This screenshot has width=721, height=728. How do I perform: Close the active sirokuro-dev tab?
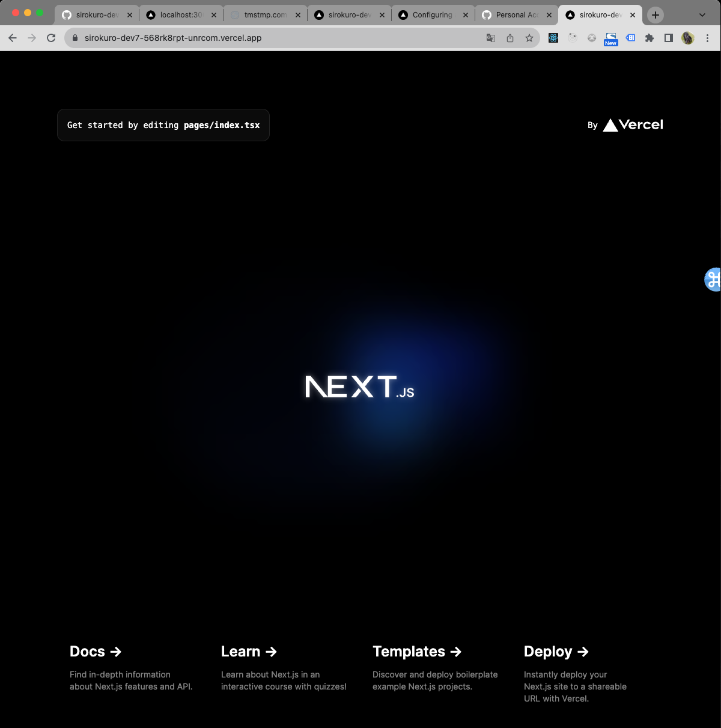point(633,15)
